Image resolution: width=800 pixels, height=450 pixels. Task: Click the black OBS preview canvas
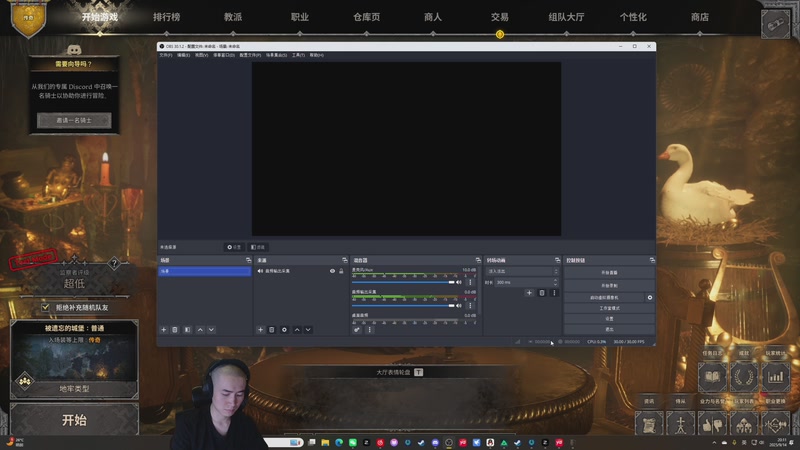[407, 149]
